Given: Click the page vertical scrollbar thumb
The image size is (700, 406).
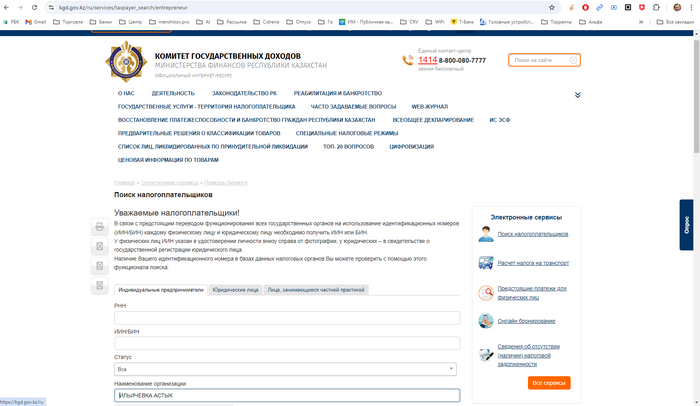Looking at the screenshot, I should [696, 96].
